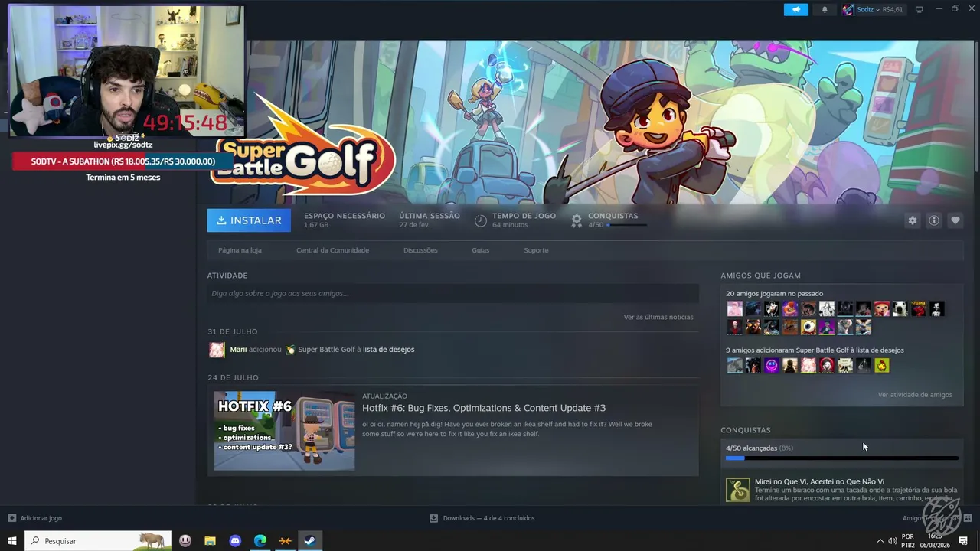Click the Sodtz profile avatar in top bar
980x551 pixels.
pyautogui.click(x=848, y=10)
